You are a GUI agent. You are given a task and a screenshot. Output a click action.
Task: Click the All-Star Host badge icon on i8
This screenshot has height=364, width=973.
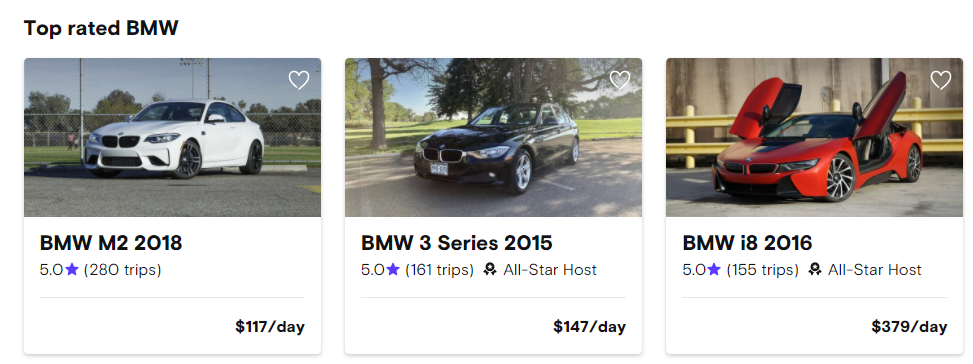pos(815,270)
